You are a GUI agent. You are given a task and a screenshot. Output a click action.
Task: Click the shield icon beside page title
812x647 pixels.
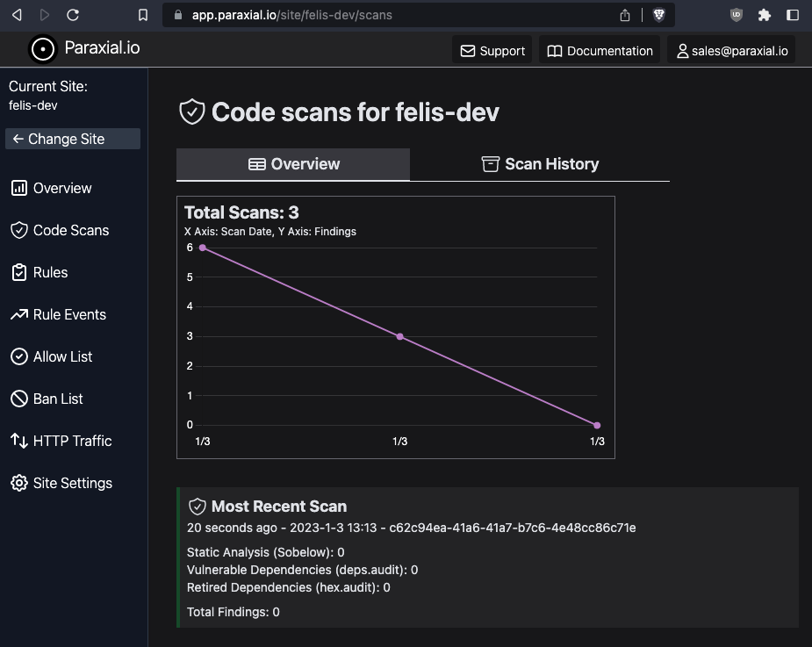[192, 111]
